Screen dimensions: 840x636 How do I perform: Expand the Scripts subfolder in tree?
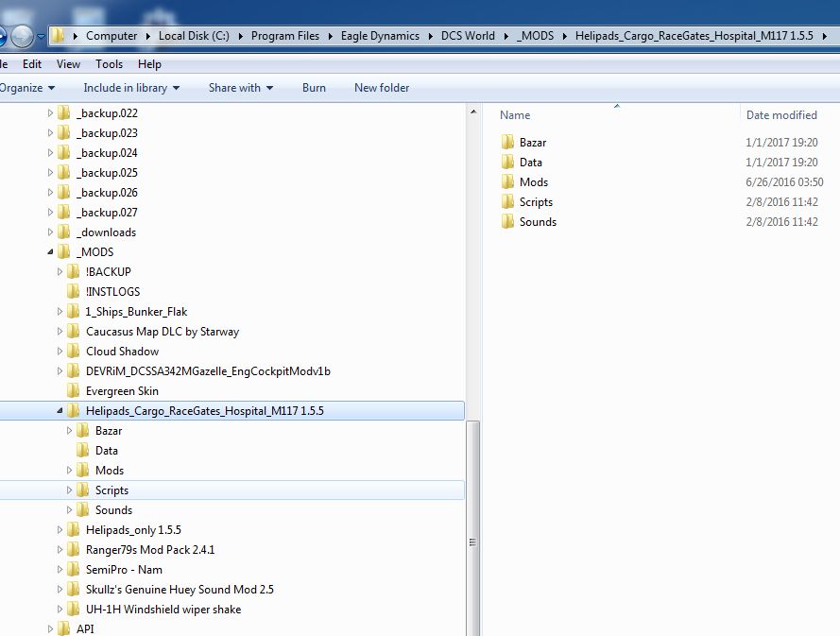tap(69, 490)
